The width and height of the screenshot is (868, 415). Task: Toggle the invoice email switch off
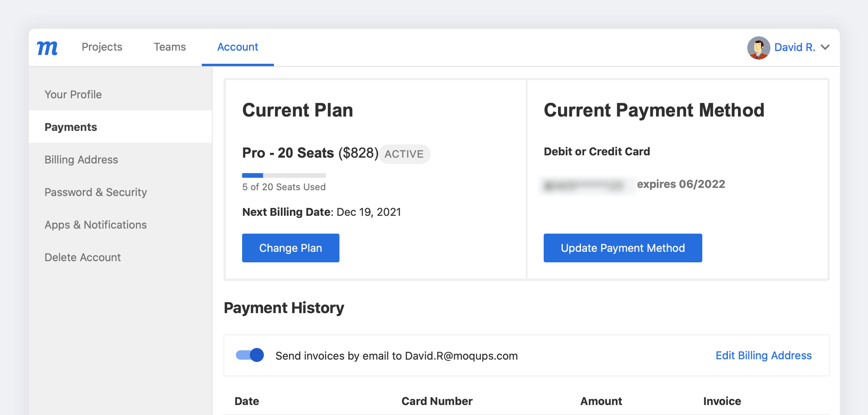pos(250,355)
